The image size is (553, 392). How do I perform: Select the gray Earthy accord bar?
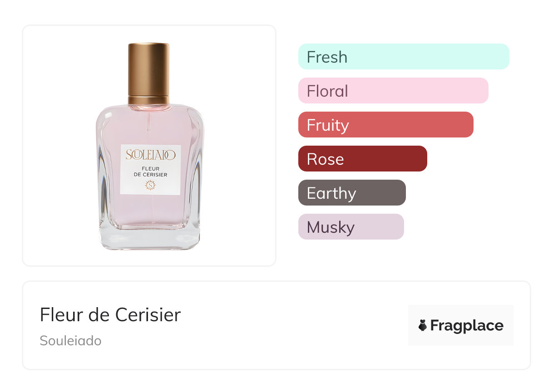click(352, 193)
